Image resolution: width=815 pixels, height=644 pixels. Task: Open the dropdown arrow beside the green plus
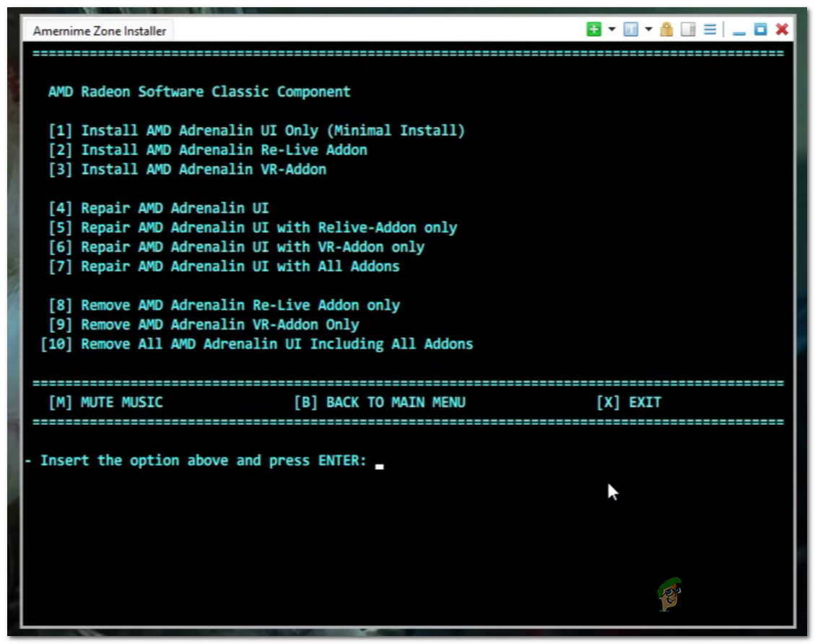point(611,29)
